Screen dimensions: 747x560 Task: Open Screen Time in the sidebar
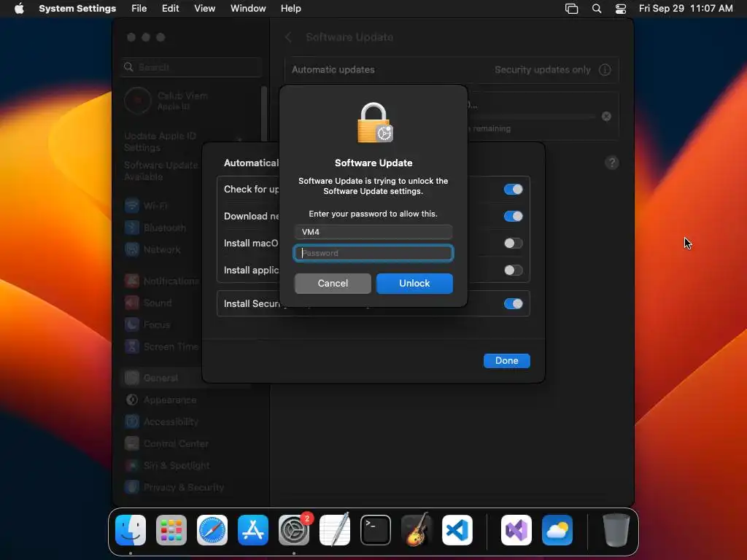pyautogui.click(x=161, y=346)
